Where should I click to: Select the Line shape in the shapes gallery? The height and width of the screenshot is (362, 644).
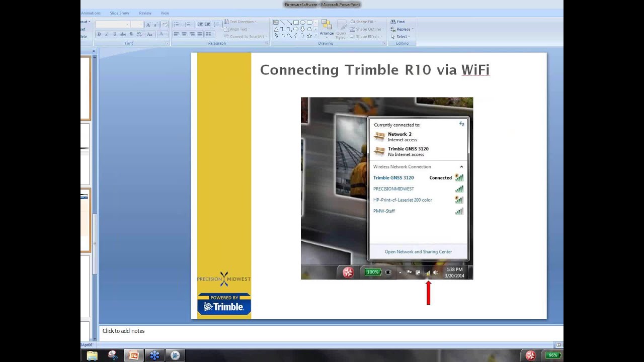click(283, 23)
